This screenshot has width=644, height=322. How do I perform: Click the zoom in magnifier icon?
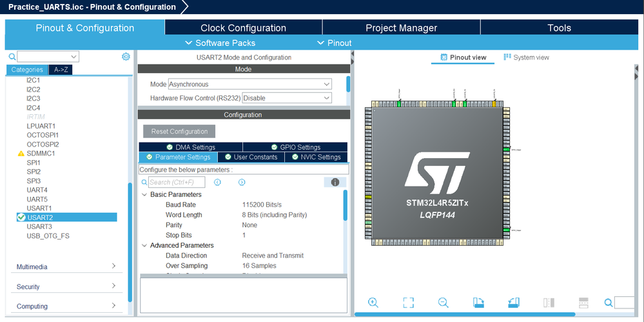coord(373,303)
